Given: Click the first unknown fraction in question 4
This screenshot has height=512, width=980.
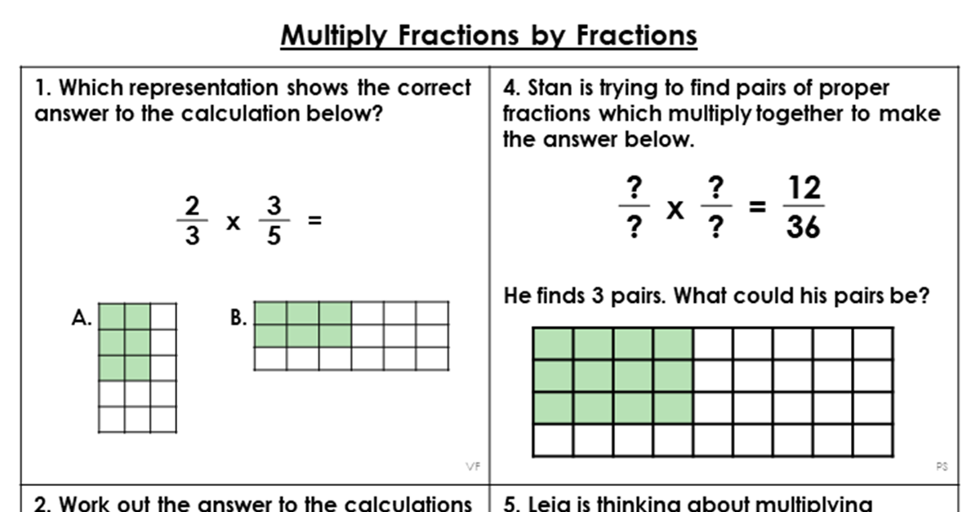Looking at the screenshot, I should point(634,208).
